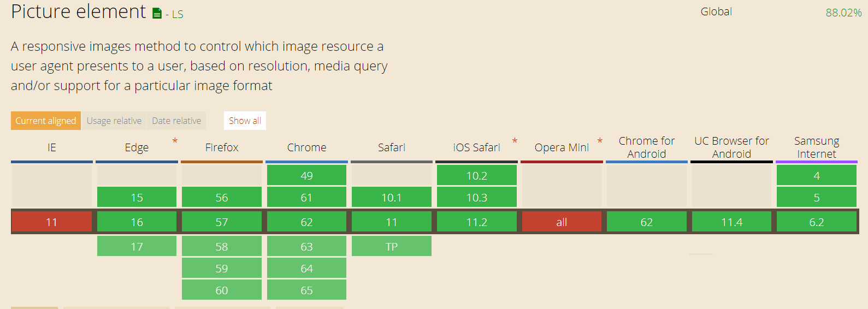This screenshot has width=868, height=309.
Task: Select the IE 11 unsupported cell
Action: click(x=52, y=222)
